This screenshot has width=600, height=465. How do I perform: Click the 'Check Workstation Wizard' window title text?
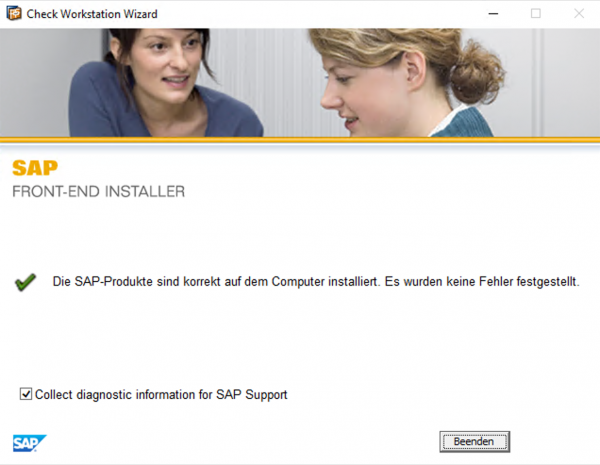(x=92, y=14)
